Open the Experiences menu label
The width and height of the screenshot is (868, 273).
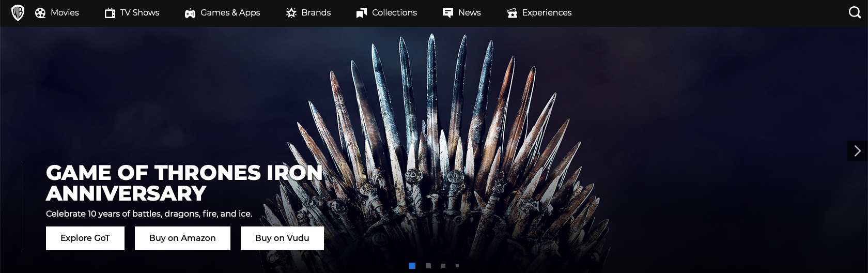pos(547,12)
